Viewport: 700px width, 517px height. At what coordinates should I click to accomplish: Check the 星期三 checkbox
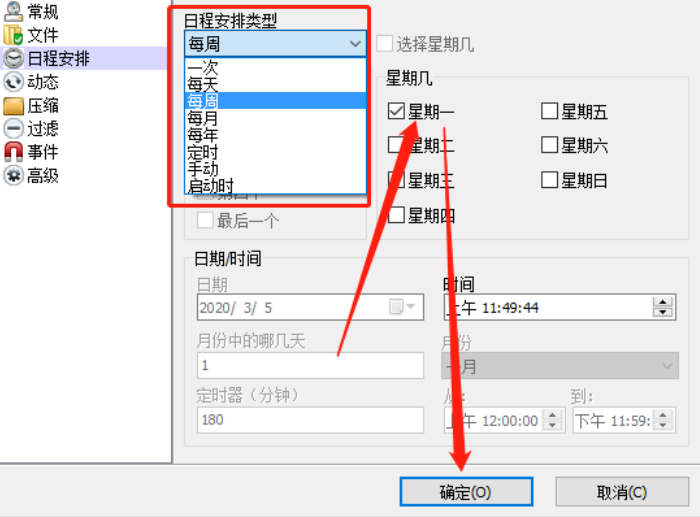click(396, 180)
